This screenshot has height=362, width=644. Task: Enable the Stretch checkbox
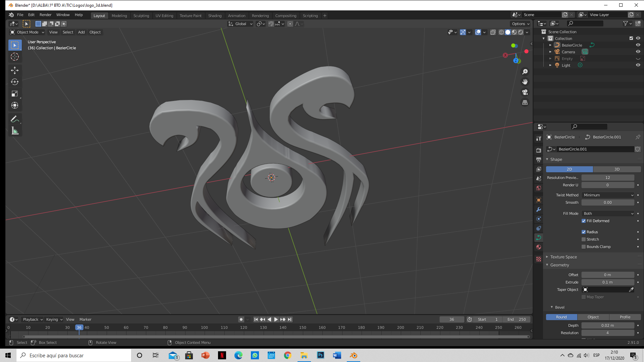(584, 239)
